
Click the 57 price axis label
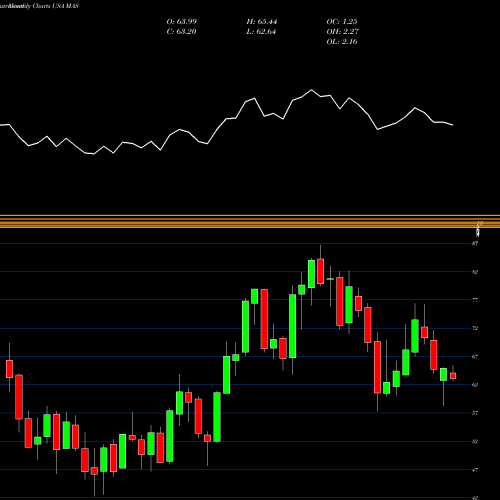point(475,413)
